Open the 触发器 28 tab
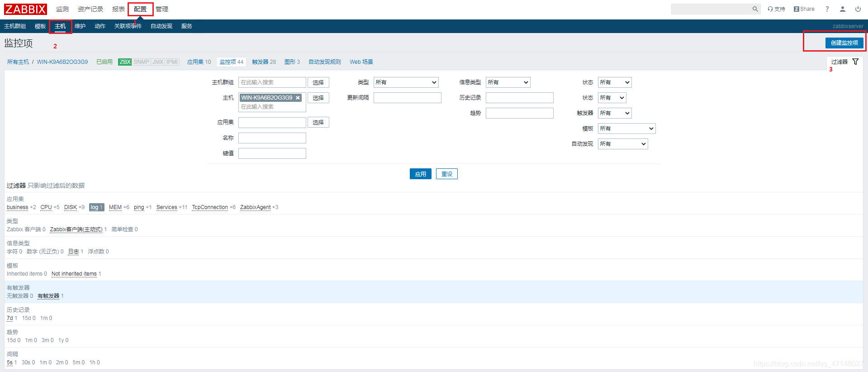Viewport: 868px width, 372px height. [x=264, y=62]
